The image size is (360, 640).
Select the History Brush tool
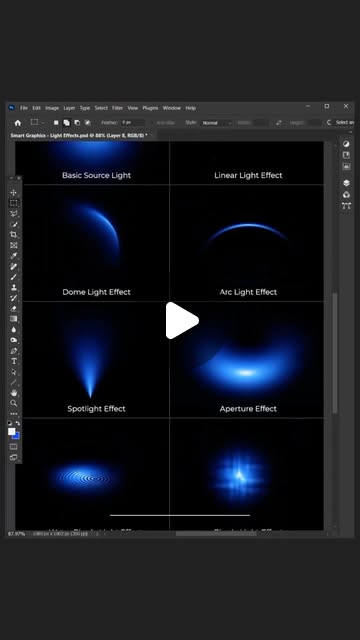(x=14, y=298)
